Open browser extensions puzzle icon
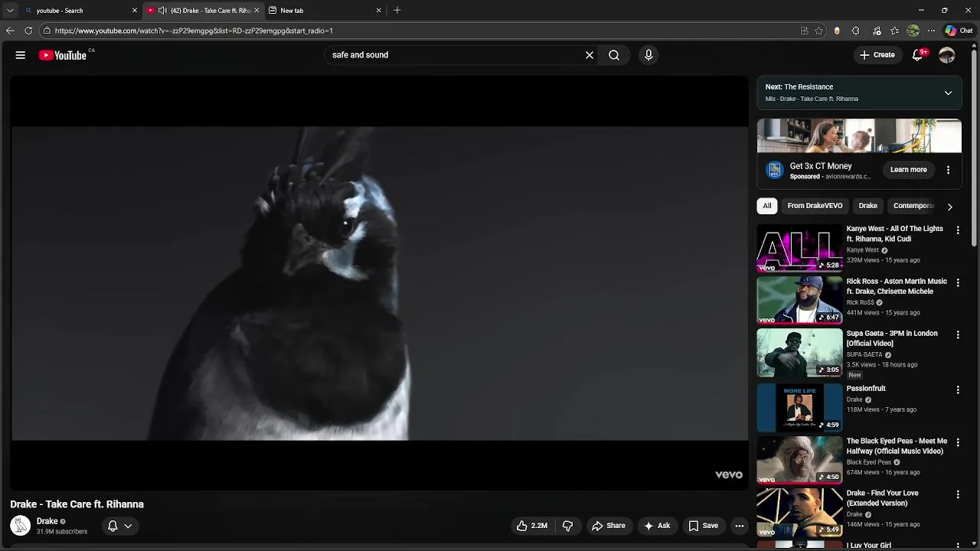Image resolution: width=980 pixels, height=551 pixels. [x=855, y=31]
